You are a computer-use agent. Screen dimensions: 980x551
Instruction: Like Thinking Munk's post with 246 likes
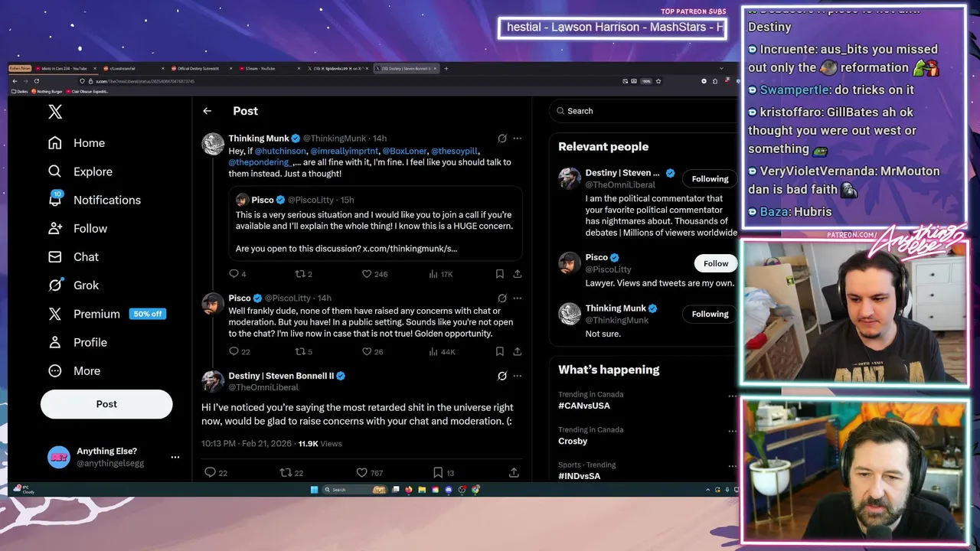pos(374,274)
